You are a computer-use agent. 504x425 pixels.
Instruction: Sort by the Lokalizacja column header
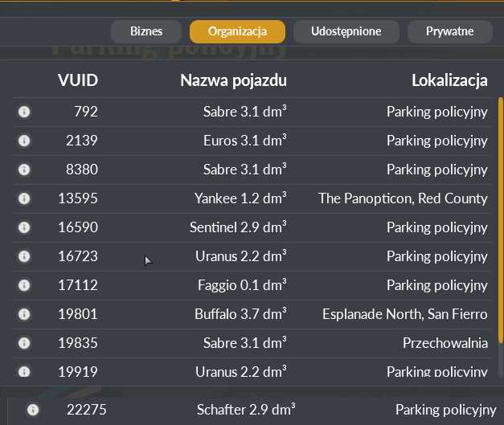pyautogui.click(x=449, y=80)
